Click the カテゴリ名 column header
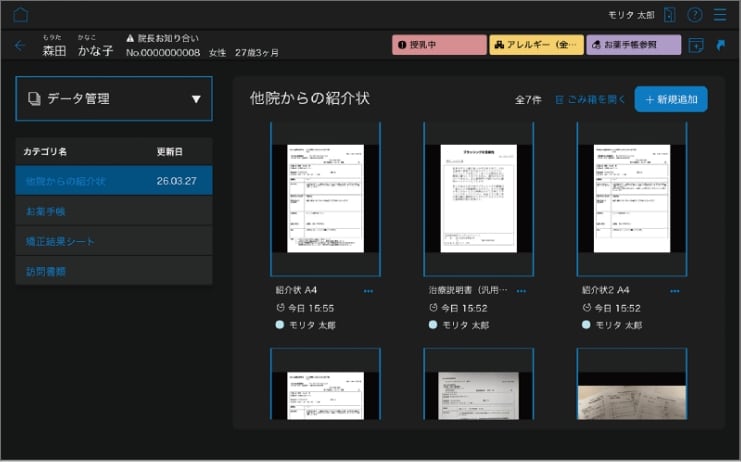Viewport: 741px width, 462px height. point(45,152)
